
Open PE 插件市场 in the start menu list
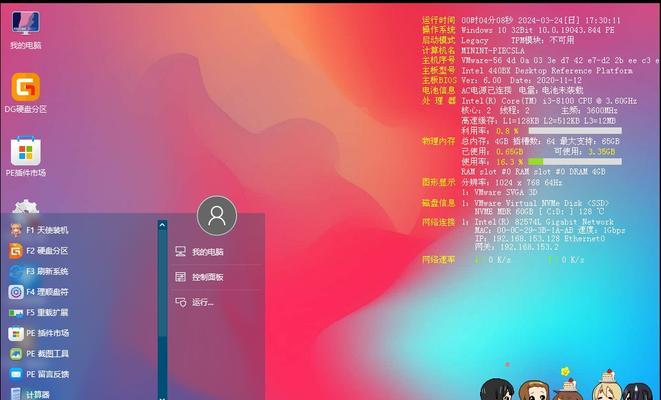39,333
